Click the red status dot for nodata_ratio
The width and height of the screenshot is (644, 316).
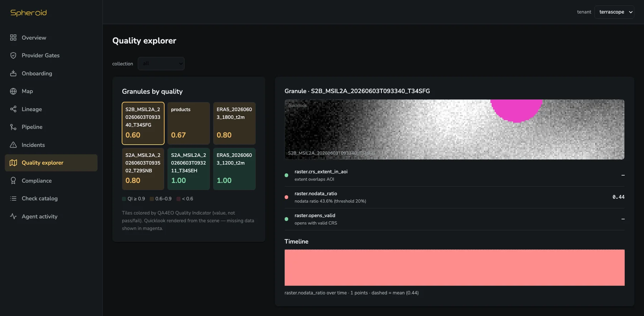click(x=286, y=197)
